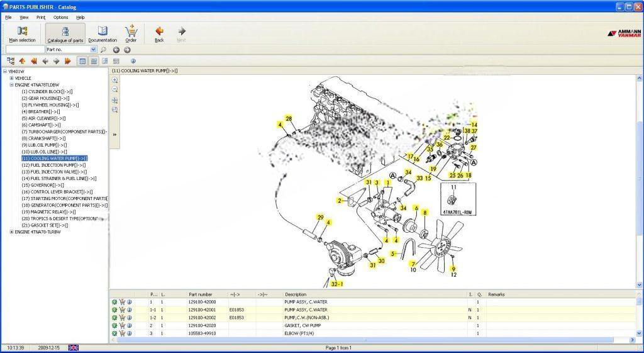
Task: Zoom out of the parts diagram
Action: 115,90
